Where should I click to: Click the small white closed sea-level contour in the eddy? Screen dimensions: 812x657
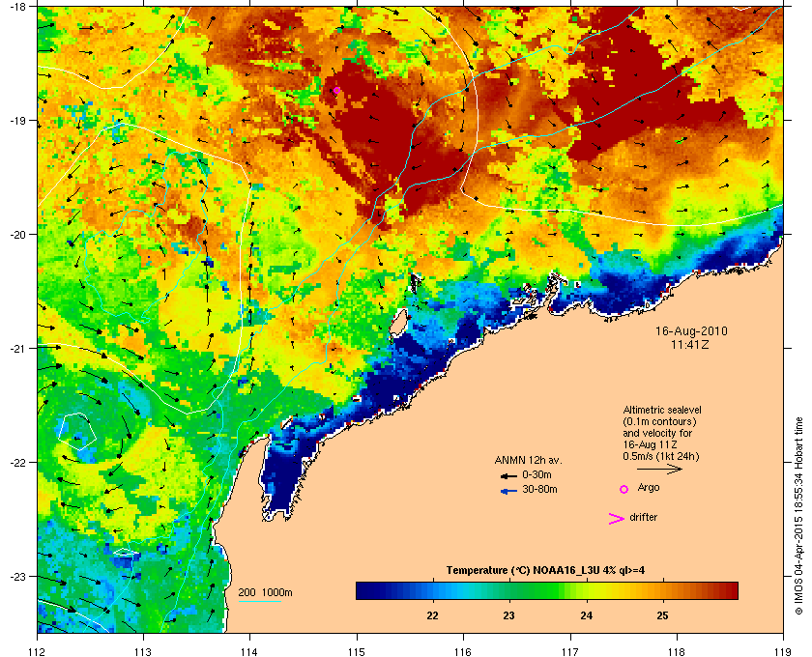[x=77, y=431]
